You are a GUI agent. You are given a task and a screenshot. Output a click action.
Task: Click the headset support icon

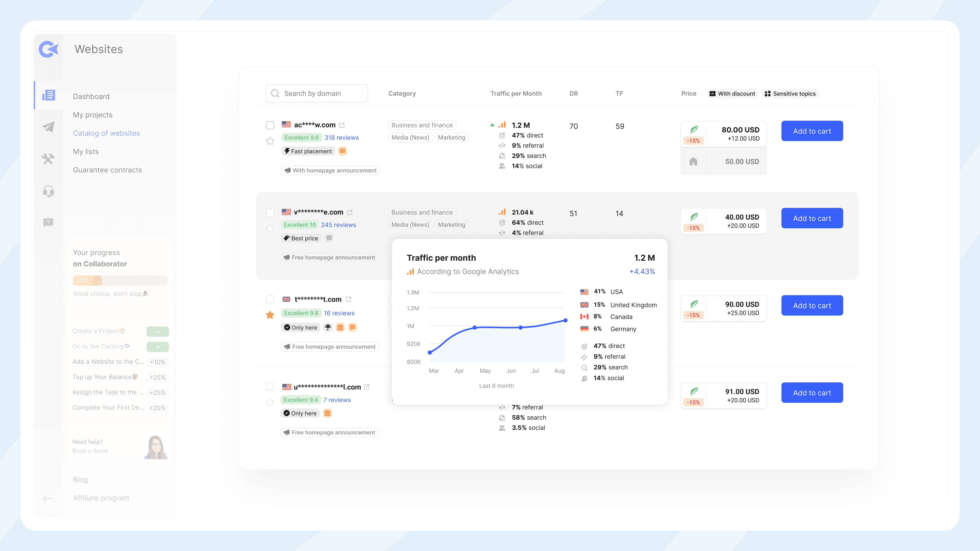click(x=48, y=191)
